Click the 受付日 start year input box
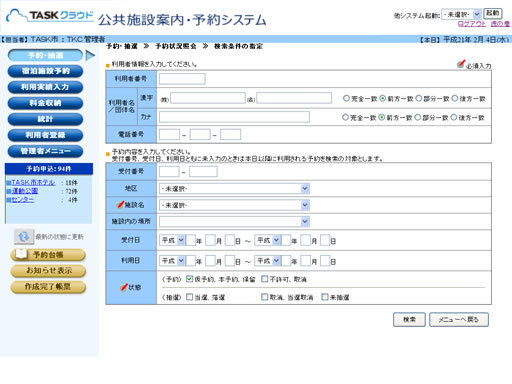Viewport: 512px width, 384px height. [190, 240]
